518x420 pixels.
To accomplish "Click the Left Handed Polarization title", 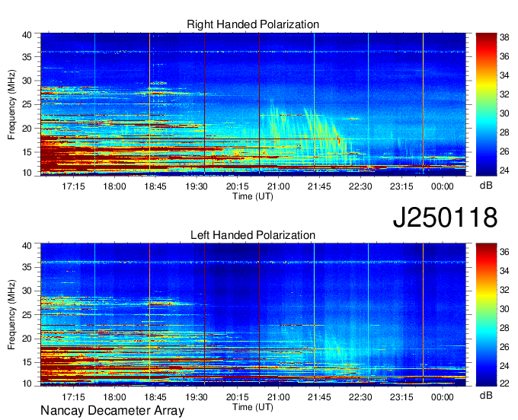I will (x=253, y=235).
